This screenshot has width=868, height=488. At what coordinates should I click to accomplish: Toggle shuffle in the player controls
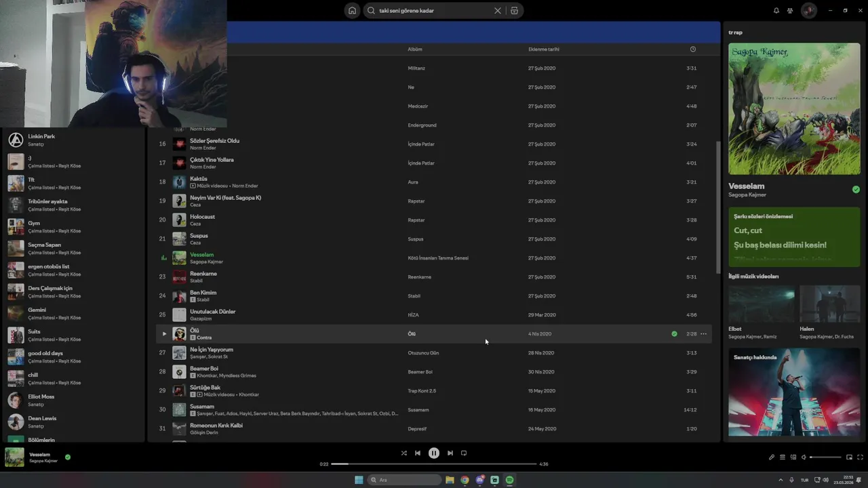point(404,453)
